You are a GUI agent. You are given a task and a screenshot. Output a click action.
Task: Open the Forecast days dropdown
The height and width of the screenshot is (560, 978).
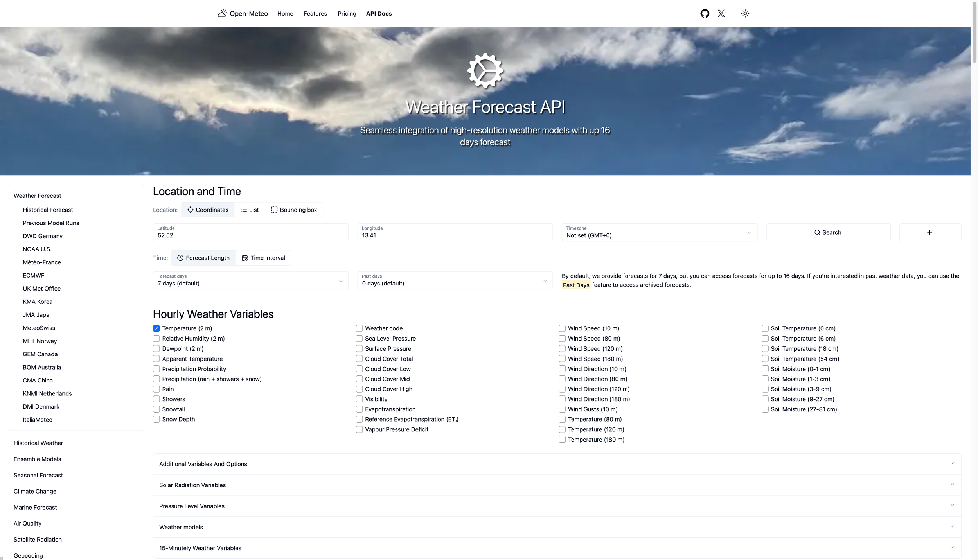click(250, 280)
